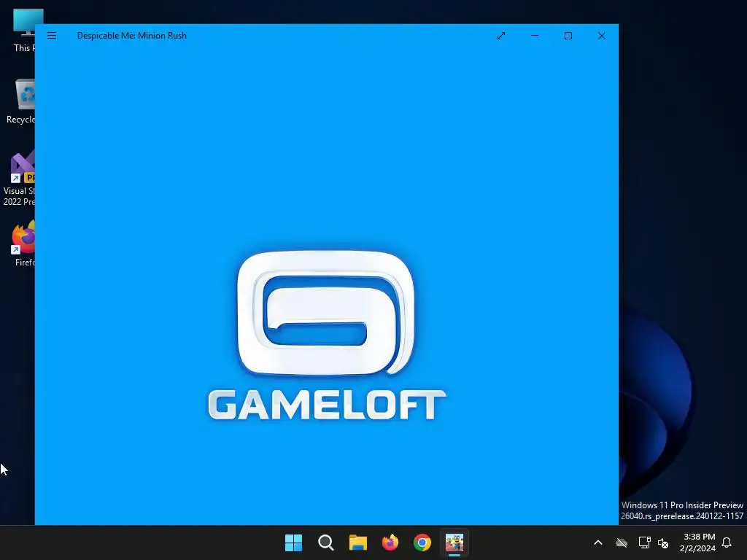Enter full-screen mode with diagonal arrows icon
Screen dimensions: 747x560
click(x=501, y=36)
